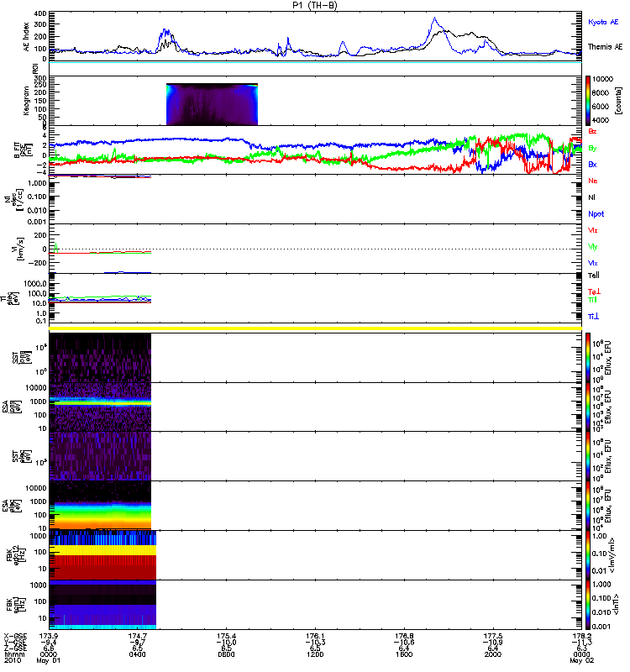Click the 2000 time tick label
Viewport: 630px width, 672px height.
click(493, 654)
